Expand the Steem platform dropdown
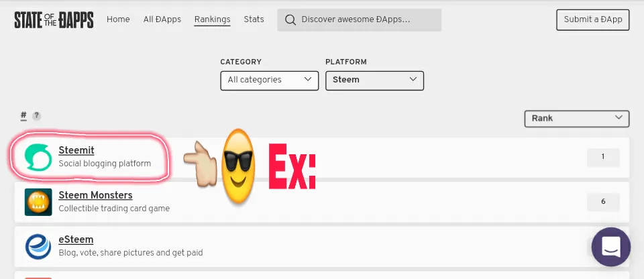The height and width of the screenshot is (279, 644). tap(374, 80)
